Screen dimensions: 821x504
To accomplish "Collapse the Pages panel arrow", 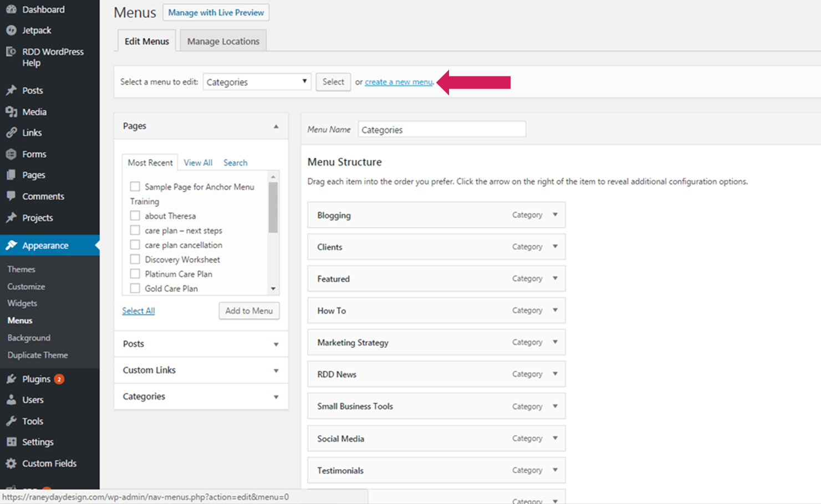I will (276, 126).
